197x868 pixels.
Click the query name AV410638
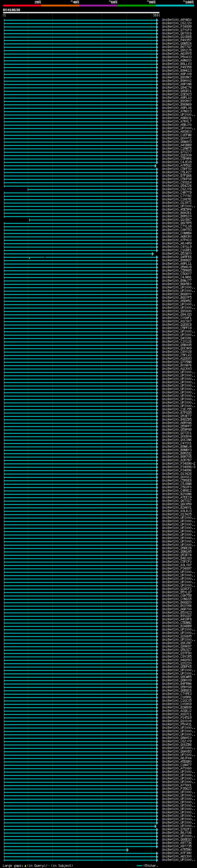point(11,10)
